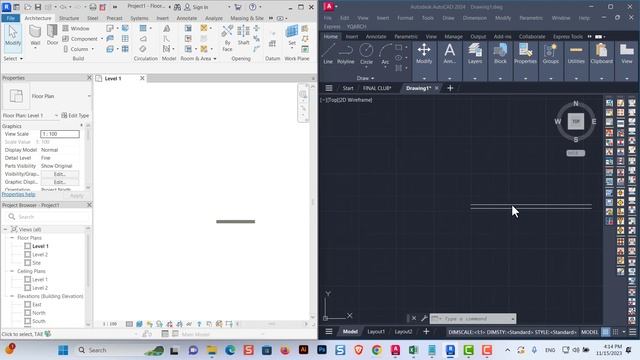Screen dimensions: 640x360
Task: Collapse the Floor Plans tree node
Action: click(12, 238)
